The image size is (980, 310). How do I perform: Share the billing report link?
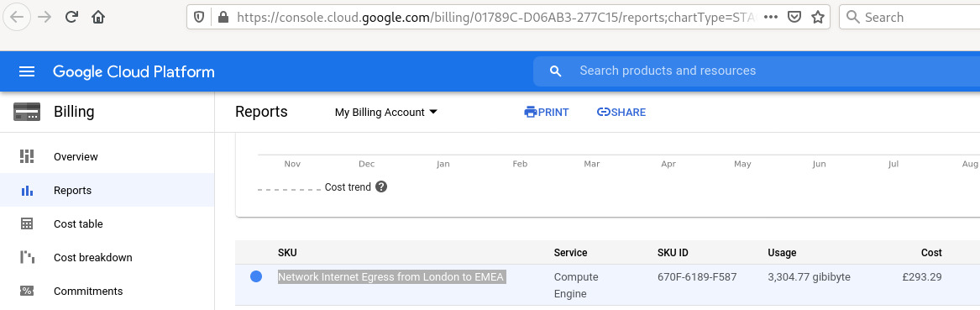click(x=621, y=113)
